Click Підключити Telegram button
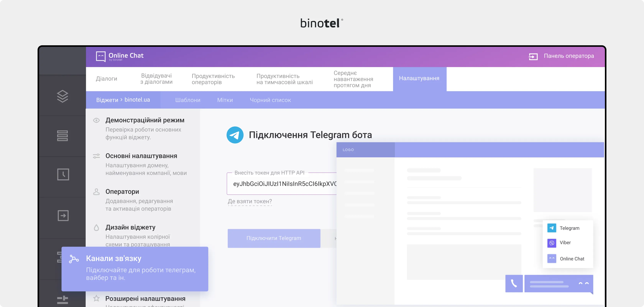 pyautogui.click(x=274, y=238)
